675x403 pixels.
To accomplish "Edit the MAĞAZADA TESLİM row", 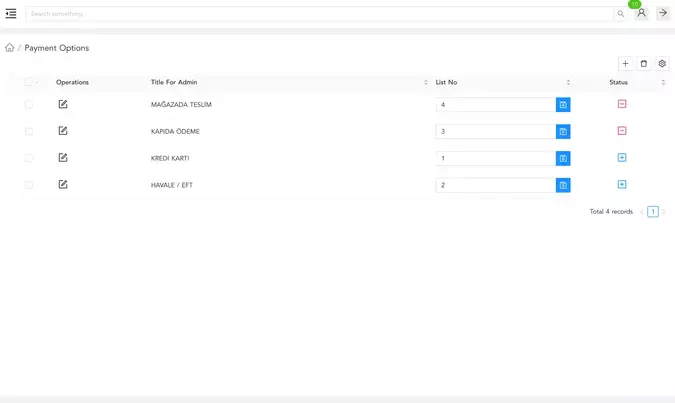I will 63,104.
